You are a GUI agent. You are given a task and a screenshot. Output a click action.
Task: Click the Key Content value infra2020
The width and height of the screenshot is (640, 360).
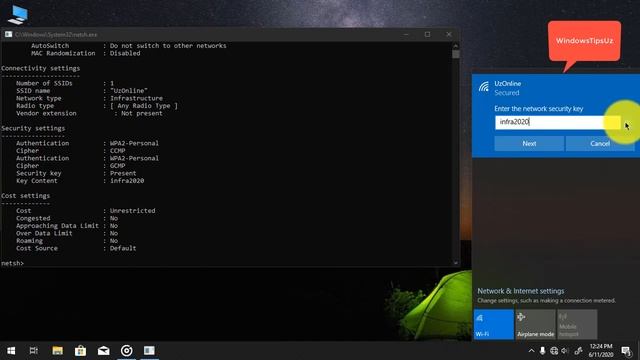click(x=127, y=181)
